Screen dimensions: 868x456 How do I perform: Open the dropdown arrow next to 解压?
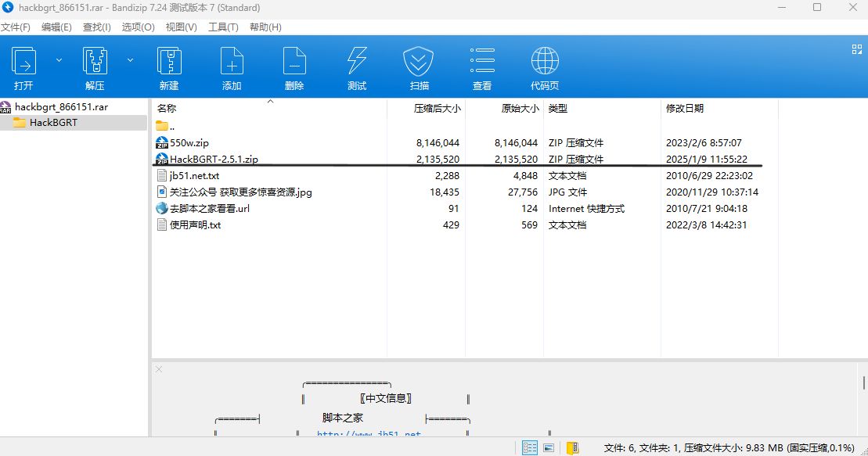pos(130,59)
